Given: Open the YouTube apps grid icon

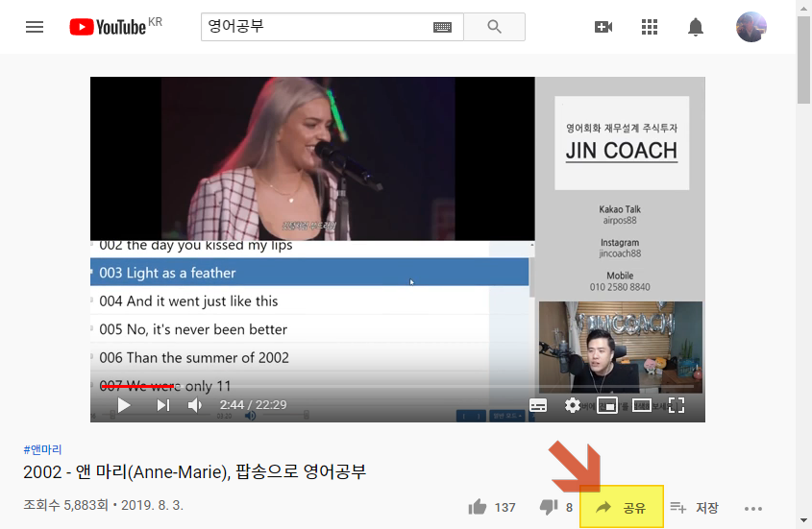Looking at the screenshot, I should [650, 27].
